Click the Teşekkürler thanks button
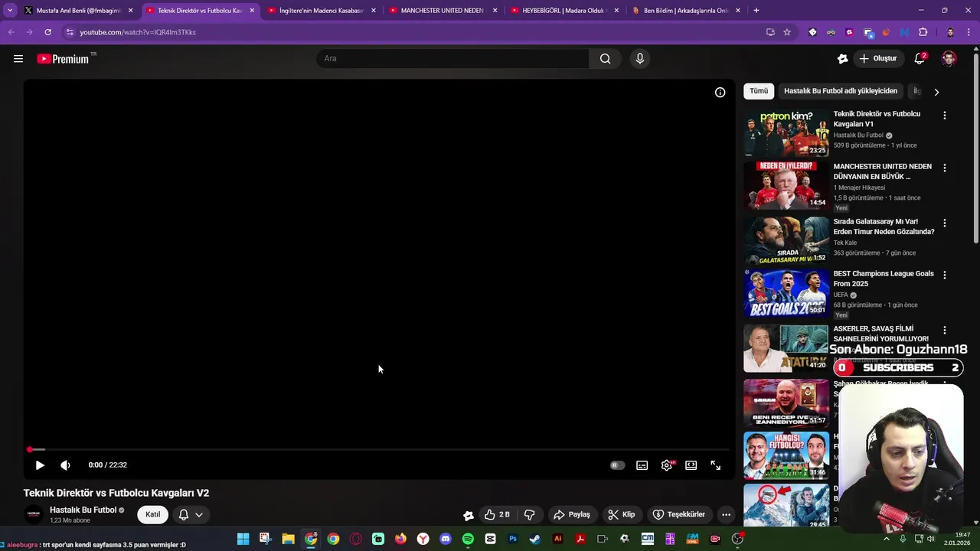 point(678,514)
